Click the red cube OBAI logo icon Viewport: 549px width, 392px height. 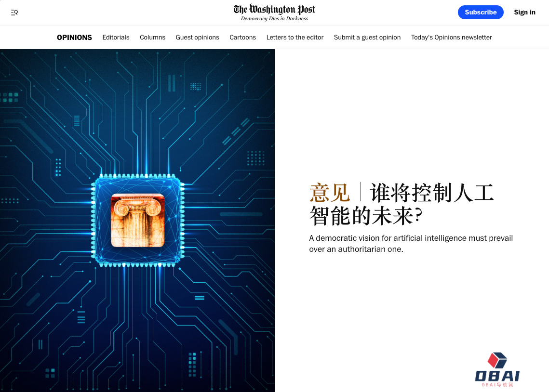click(497, 360)
